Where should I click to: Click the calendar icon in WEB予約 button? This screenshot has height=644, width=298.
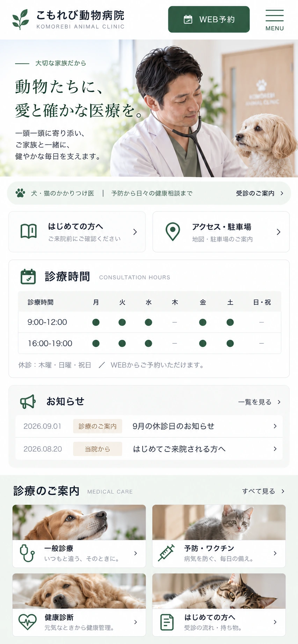[x=188, y=20]
